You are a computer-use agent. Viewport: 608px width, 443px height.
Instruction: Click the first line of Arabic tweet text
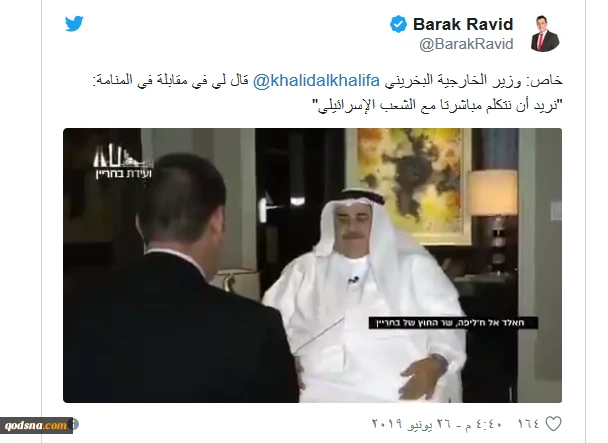tap(328, 81)
